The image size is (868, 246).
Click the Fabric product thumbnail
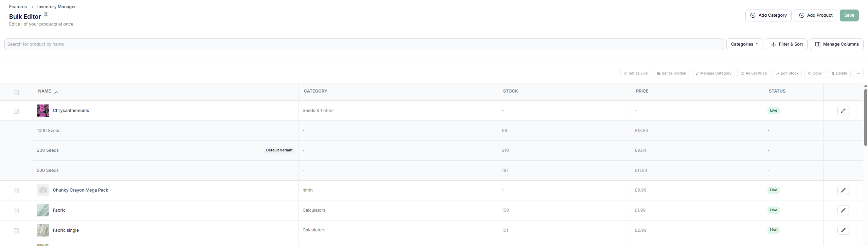[43, 210]
